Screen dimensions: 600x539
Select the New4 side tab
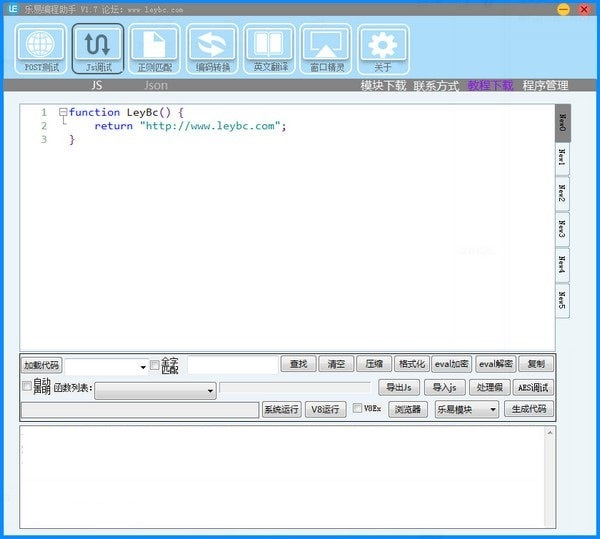tap(562, 265)
